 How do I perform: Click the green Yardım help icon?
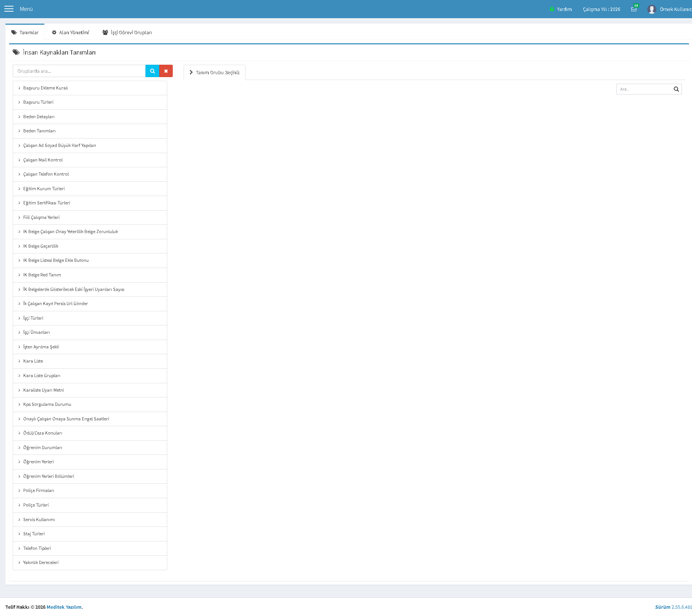552,9
